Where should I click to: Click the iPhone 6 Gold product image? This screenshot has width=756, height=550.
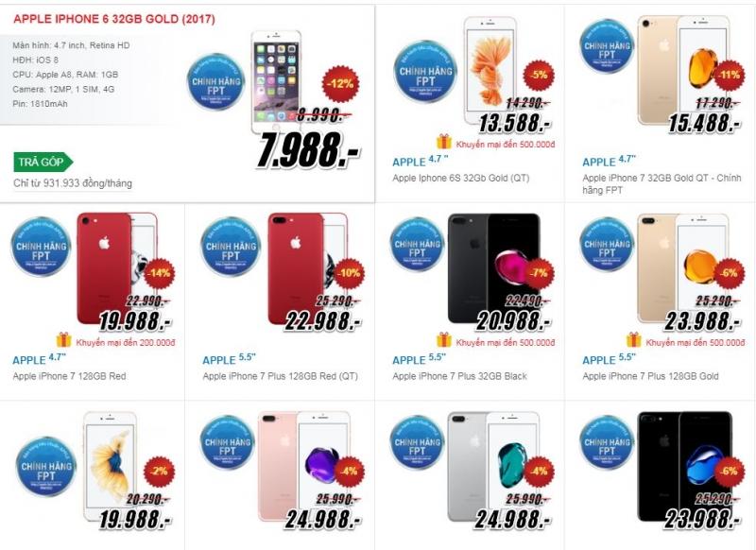276,81
